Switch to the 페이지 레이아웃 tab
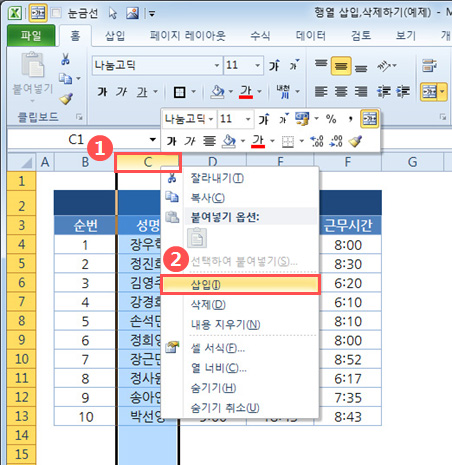This screenshot has height=465, width=452. tap(188, 35)
